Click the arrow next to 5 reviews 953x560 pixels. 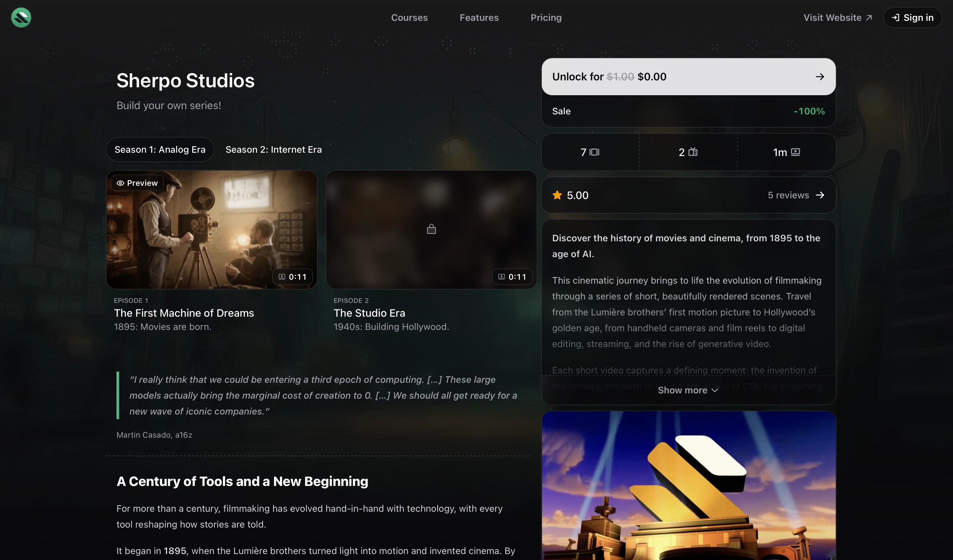(x=820, y=195)
